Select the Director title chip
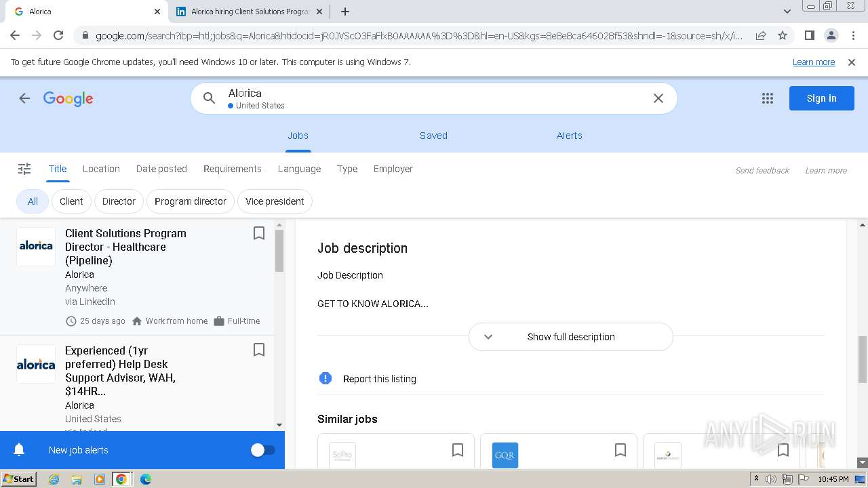Image resolution: width=868 pixels, height=488 pixels. click(119, 201)
